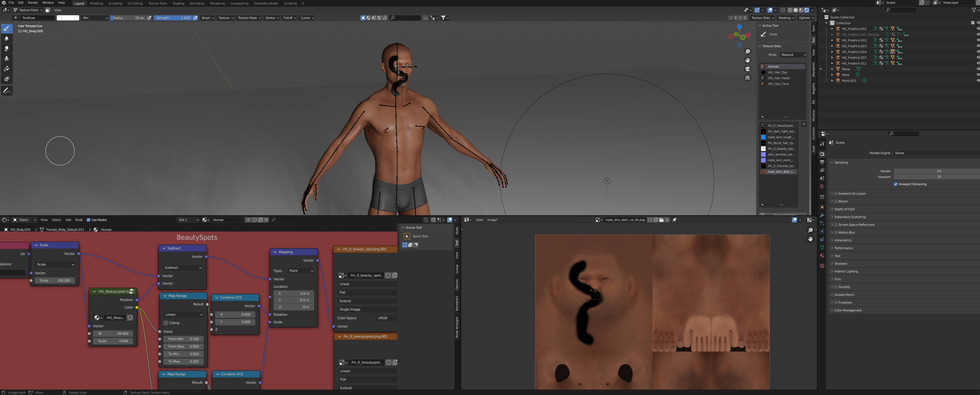This screenshot has width=980, height=395.
Task: Select the Soften tool in viewport toolbar
Action: tap(7, 38)
